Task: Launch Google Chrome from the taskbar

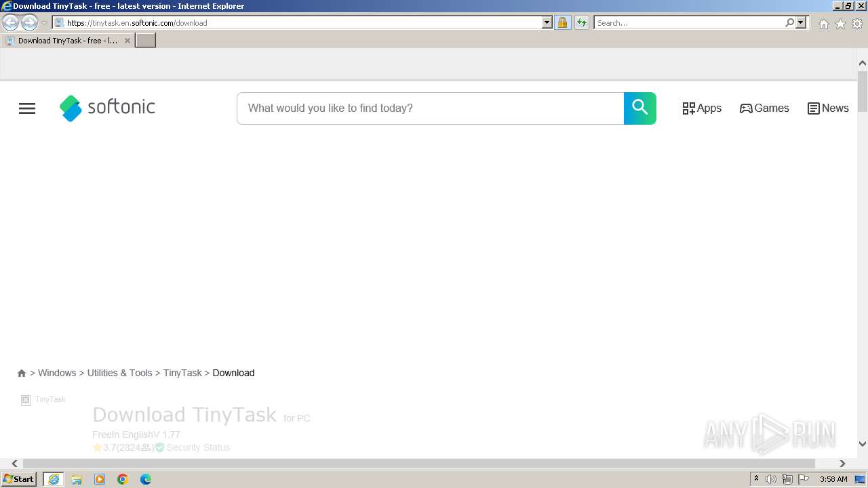Action: 123,479
